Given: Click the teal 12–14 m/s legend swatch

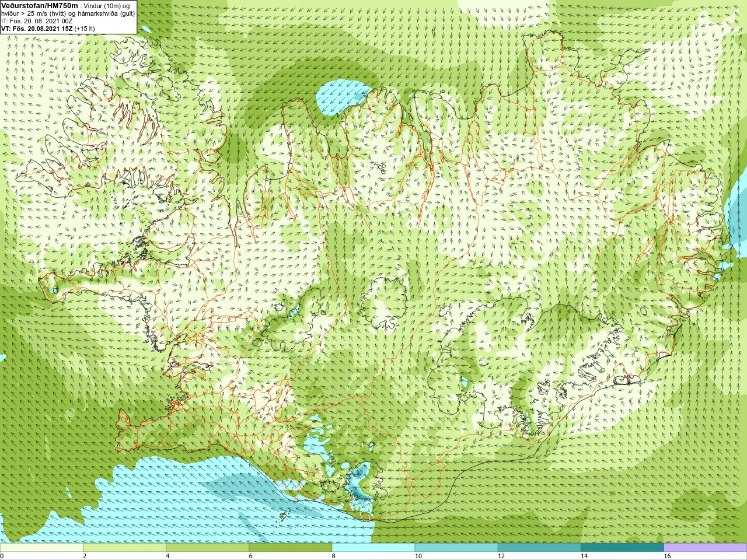Looking at the screenshot, I should 539,548.
